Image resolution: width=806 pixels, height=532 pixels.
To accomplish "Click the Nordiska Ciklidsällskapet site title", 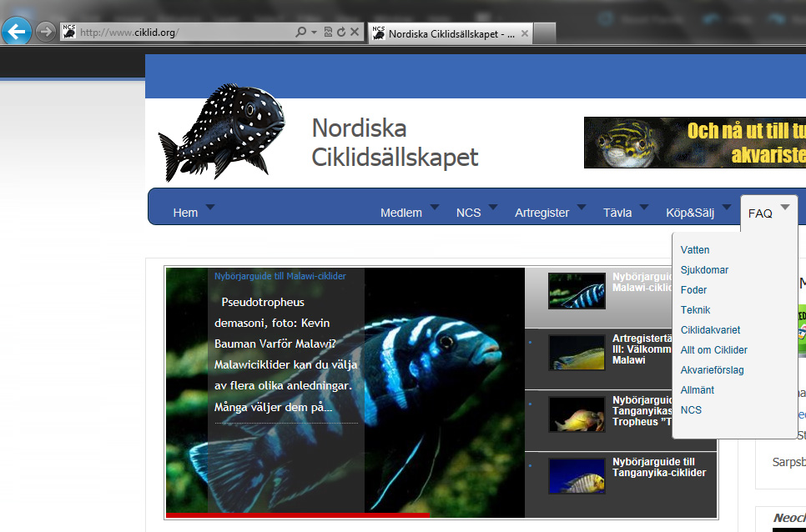I will (395, 143).
